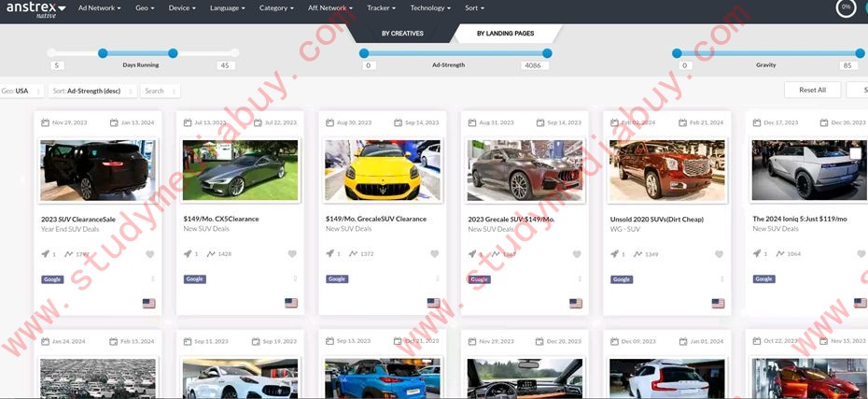Click trend graph icon on CX5Clearance card
868x399 pixels.
point(211,254)
